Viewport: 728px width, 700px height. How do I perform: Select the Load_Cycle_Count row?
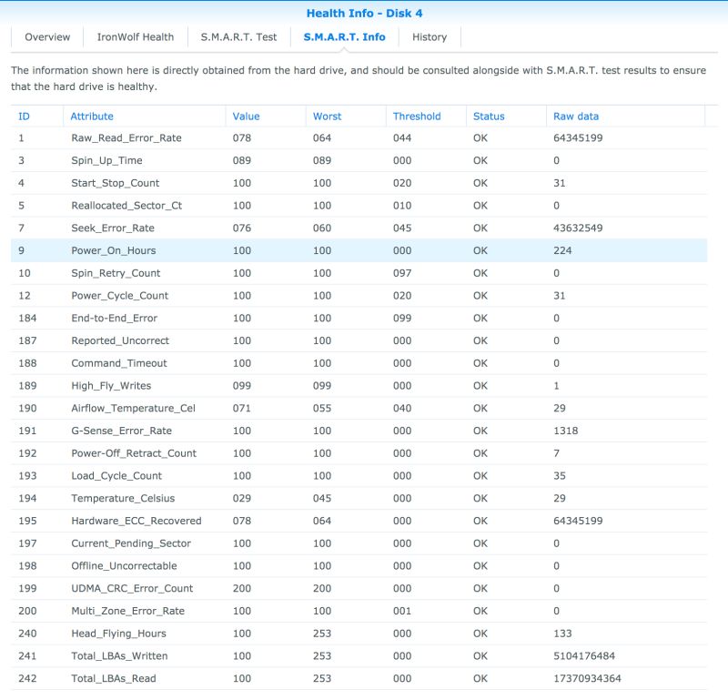359,476
